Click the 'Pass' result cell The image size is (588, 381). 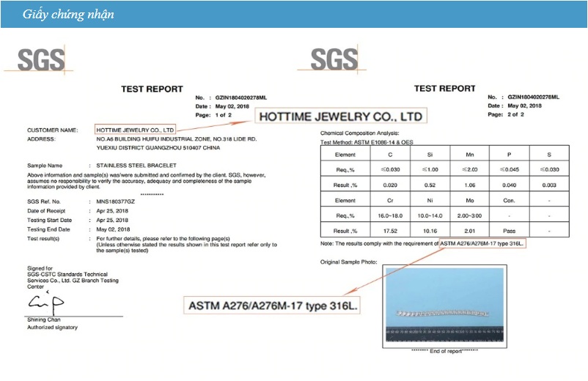[510, 231]
